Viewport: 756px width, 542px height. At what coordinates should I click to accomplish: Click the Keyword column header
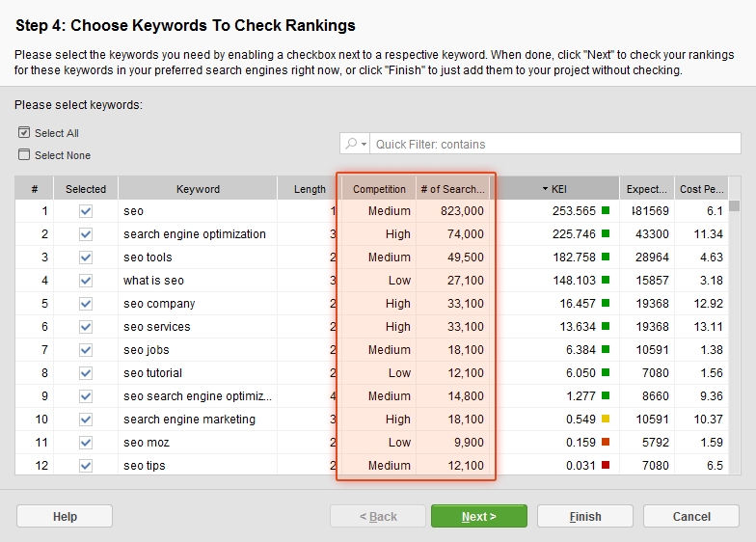198,189
